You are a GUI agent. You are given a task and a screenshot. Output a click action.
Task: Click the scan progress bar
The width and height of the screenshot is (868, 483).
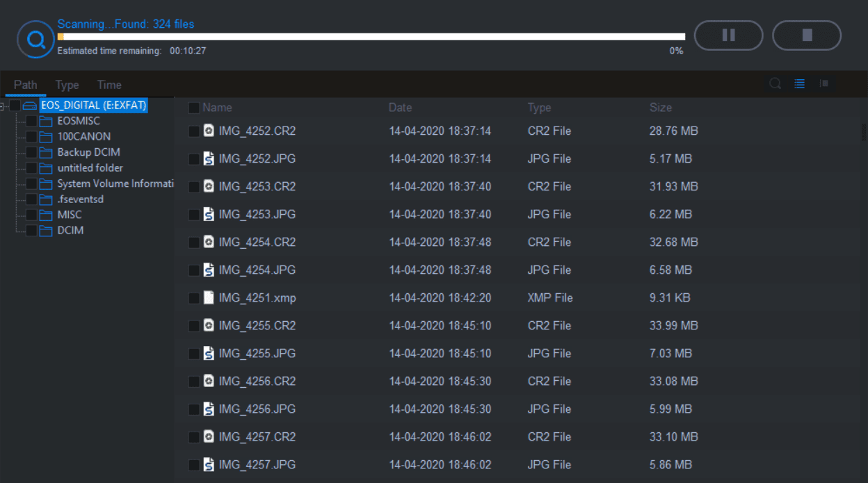[371, 37]
